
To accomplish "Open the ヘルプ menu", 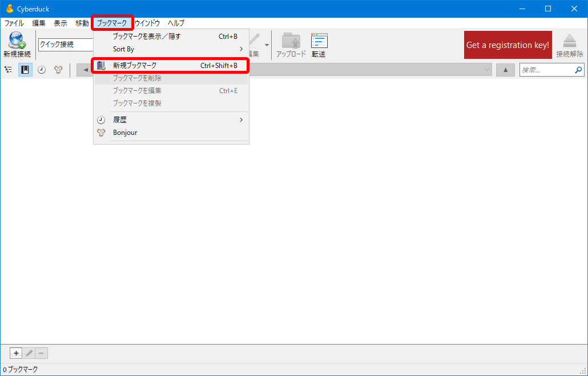I will [x=176, y=23].
